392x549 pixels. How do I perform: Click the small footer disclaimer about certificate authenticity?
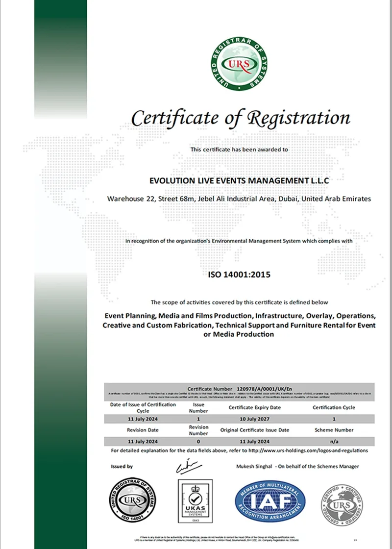tap(217, 539)
